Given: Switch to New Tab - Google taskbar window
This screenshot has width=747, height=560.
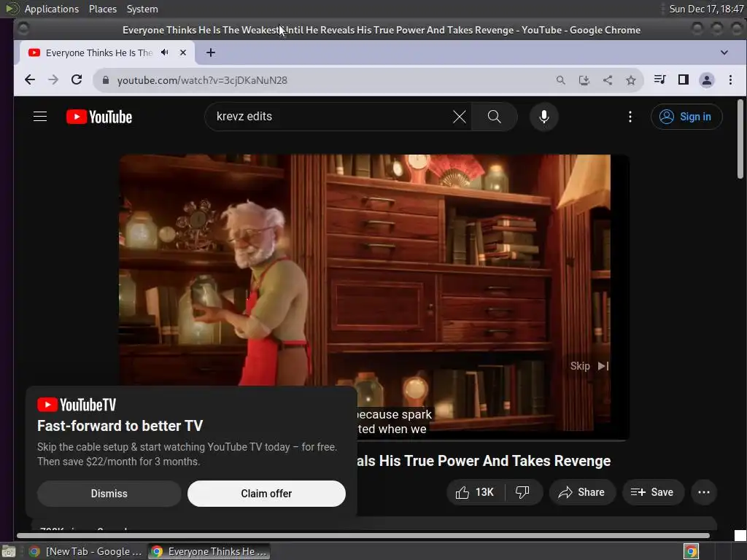Looking at the screenshot, I should [x=86, y=551].
